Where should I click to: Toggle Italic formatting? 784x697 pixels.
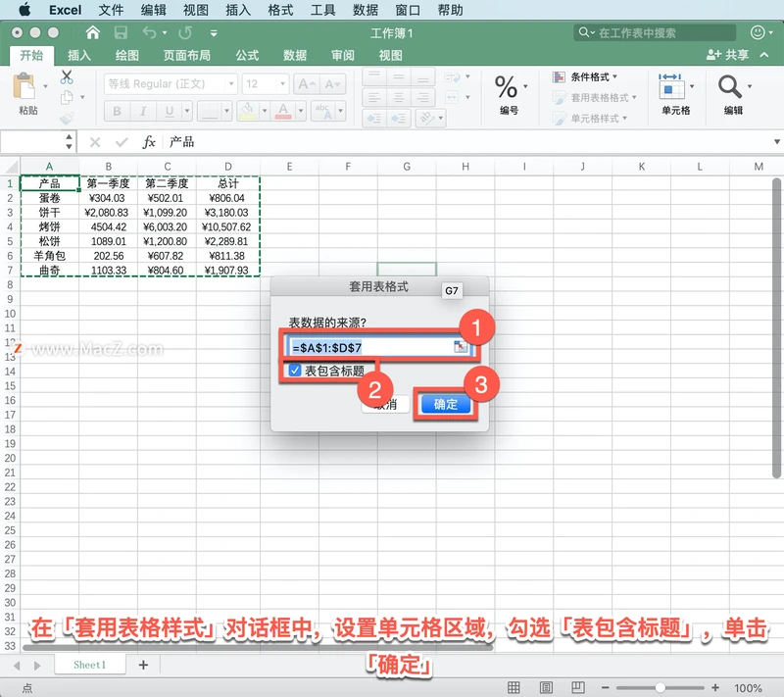(x=143, y=111)
